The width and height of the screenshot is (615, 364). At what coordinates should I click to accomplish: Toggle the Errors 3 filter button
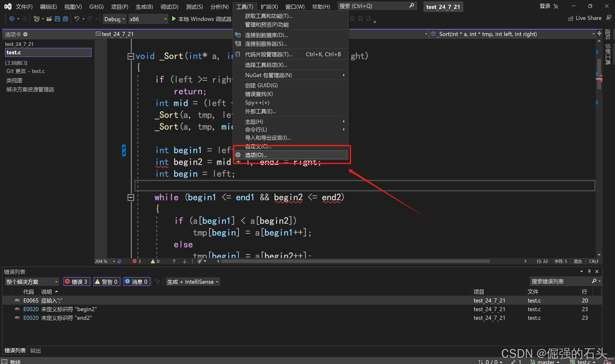tap(76, 282)
